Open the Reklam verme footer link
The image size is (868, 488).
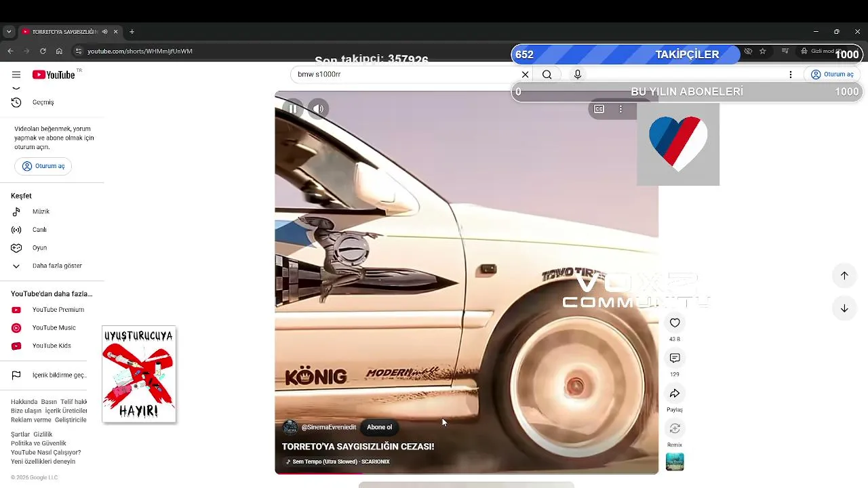[31, 420]
